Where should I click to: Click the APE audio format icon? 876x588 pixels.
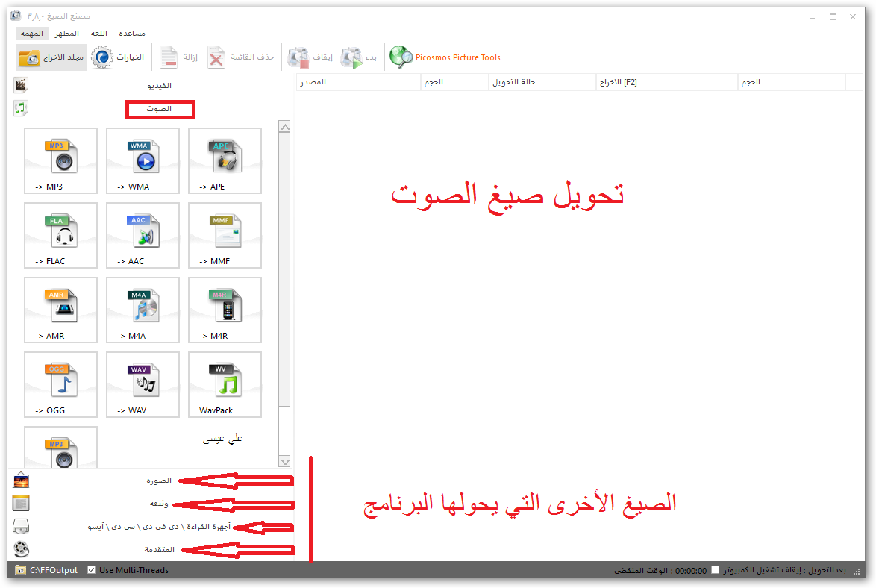pos(225,160)
